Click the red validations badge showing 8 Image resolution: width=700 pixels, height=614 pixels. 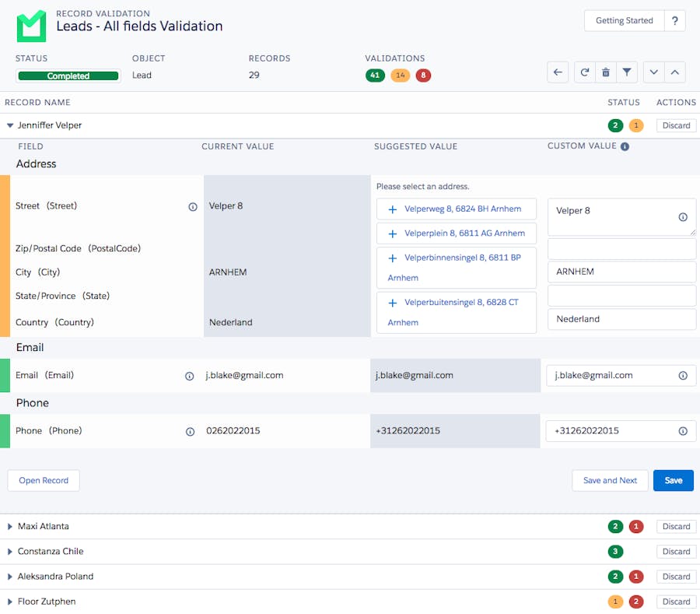423,75
